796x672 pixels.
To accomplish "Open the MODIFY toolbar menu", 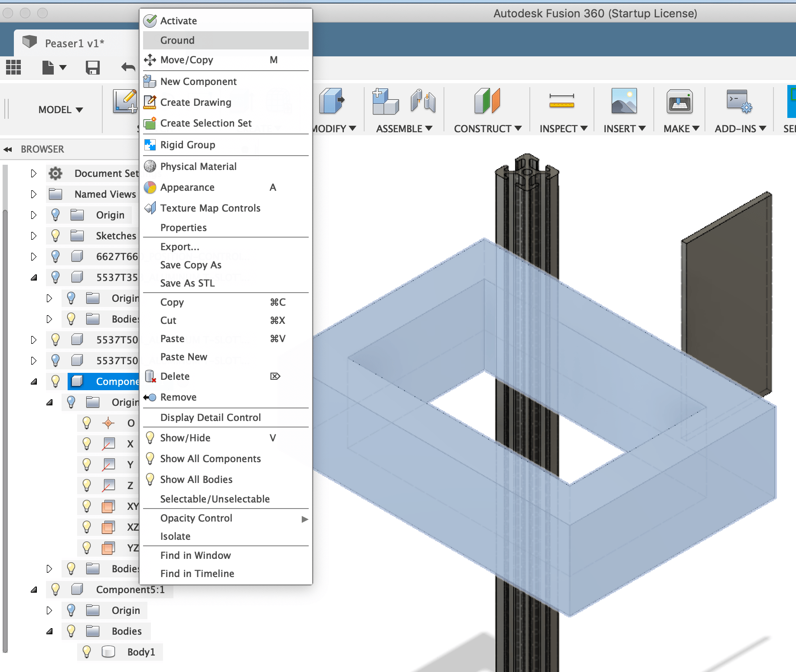I will tap(334, 129).
